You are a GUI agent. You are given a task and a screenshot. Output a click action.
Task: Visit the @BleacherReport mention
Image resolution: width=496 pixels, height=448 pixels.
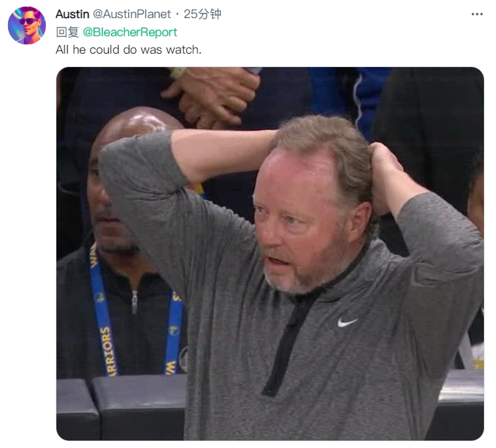(130, 32)
